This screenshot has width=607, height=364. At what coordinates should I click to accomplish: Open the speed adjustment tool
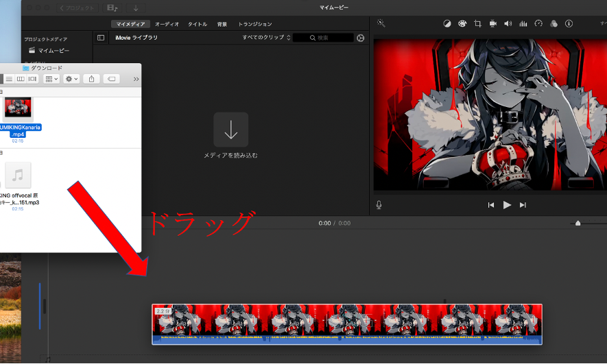pyautogui.click(x=538, y=23)
